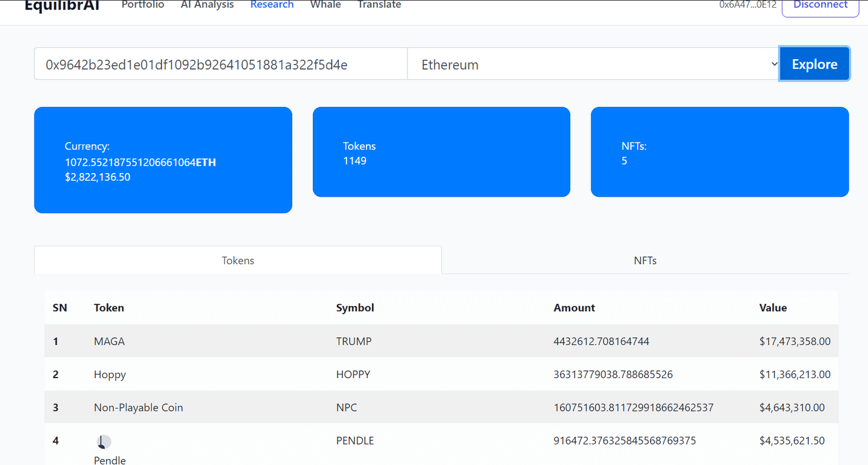Image resolution: width=868 pixels, height=465 pixels.
Task: Click the Pendle token logo icon
Action: [x=104, y=442]
